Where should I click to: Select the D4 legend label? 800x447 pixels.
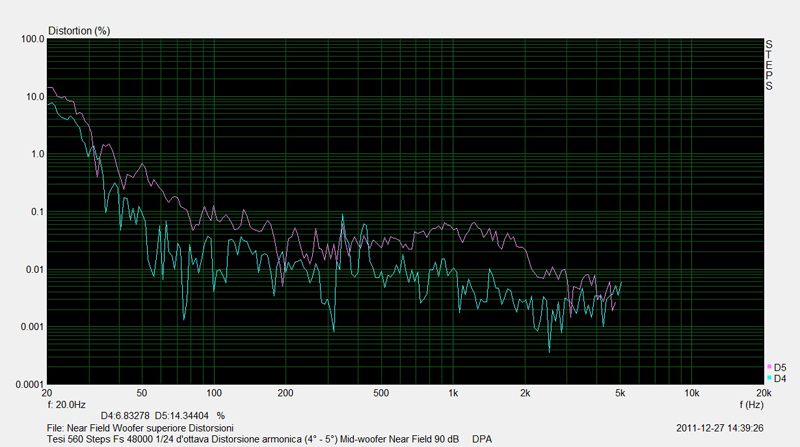click(780, 379)
